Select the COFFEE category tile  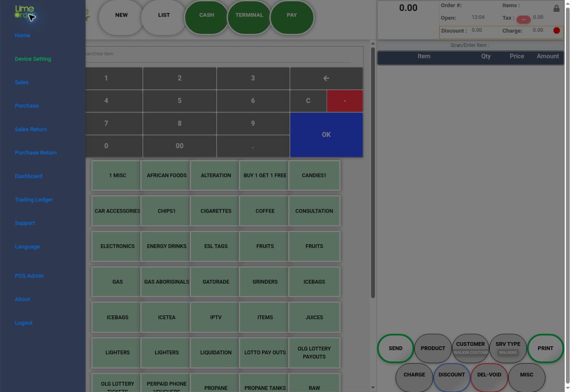[265, 211]
